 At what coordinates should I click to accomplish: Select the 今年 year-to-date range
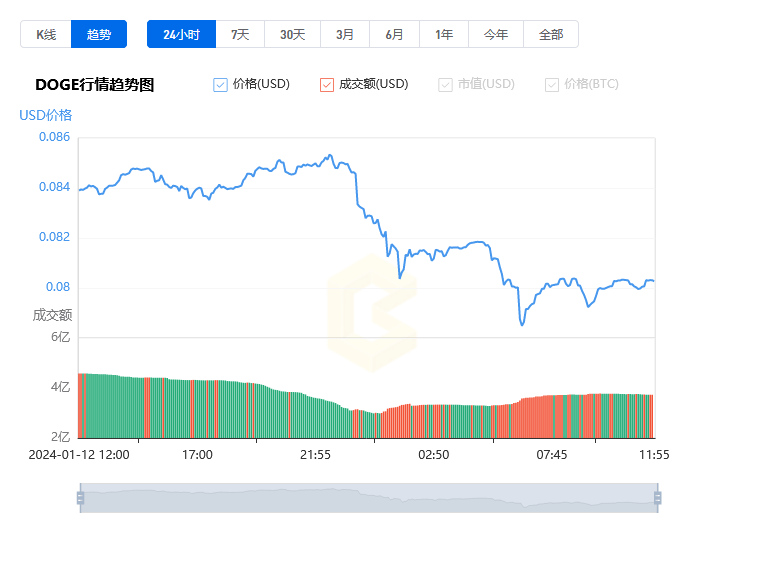pos(496,34)
